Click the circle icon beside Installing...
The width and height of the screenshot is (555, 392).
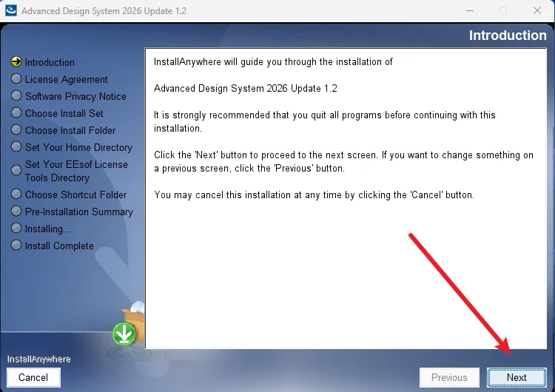pos(16,228)
